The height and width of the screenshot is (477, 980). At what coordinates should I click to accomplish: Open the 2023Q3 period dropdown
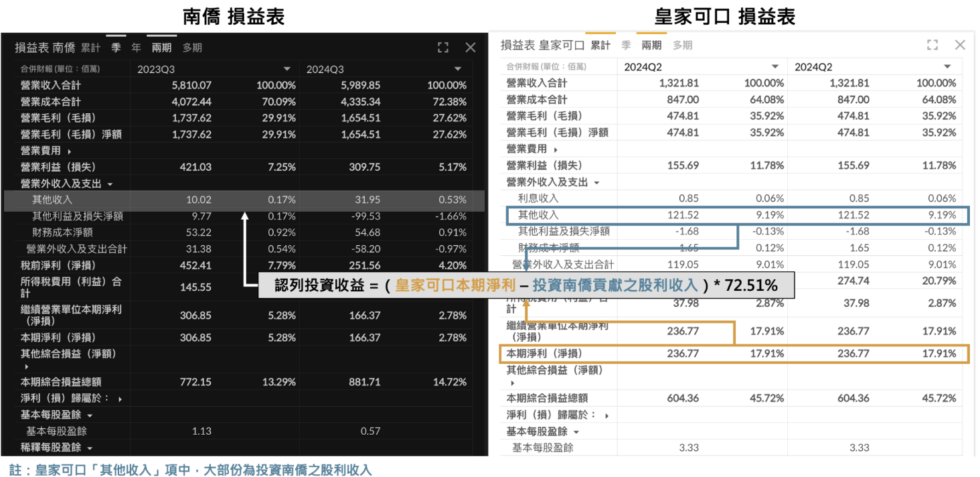click(x=287, y=69)
